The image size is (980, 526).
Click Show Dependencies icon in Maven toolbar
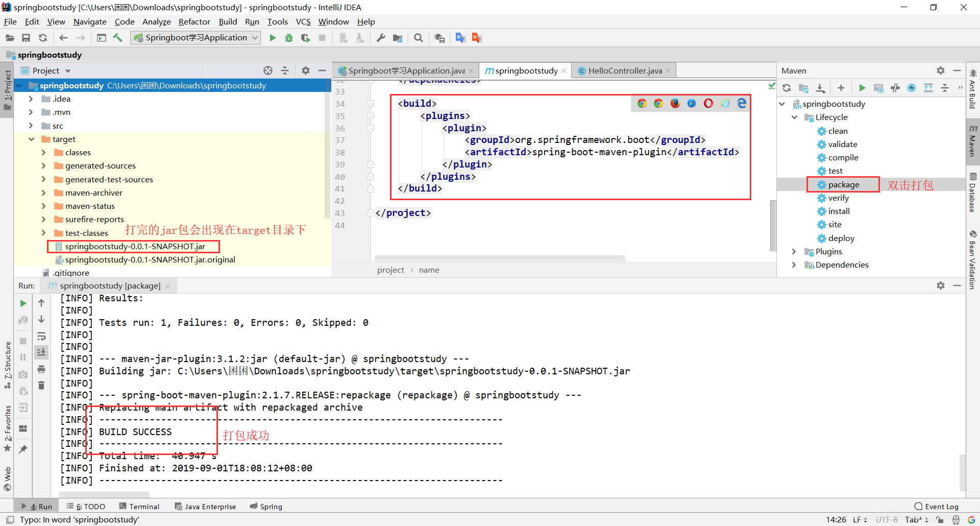(928, 88)
